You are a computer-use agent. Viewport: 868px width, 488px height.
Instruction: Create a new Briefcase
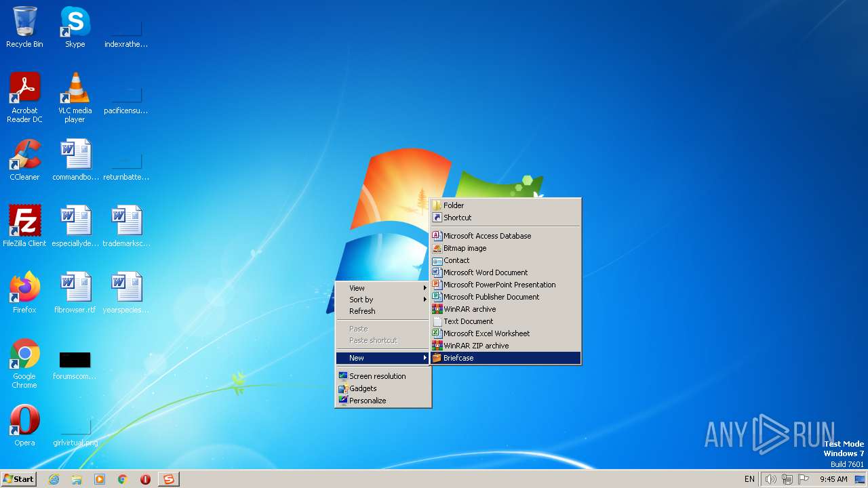click(506, 358)
